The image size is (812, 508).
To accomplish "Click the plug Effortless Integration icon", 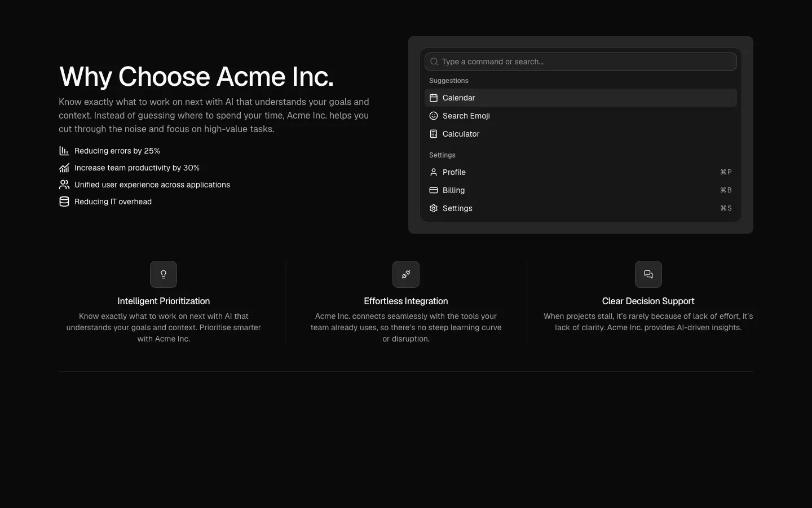I will 406,274.
